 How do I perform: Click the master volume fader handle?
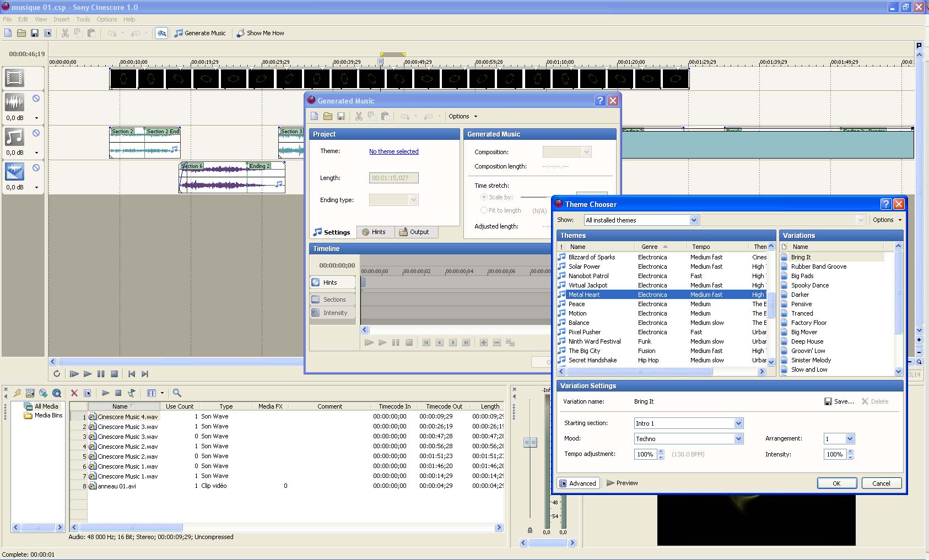pyautogui.click(x=530, y=442)
